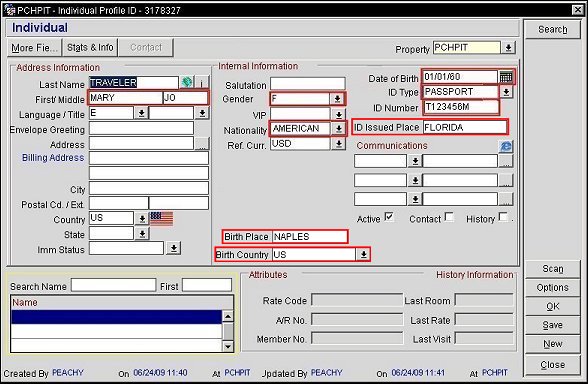Confirm with the OK button
The height and width of the screenshot is (384, 588).
coord(552,306)
